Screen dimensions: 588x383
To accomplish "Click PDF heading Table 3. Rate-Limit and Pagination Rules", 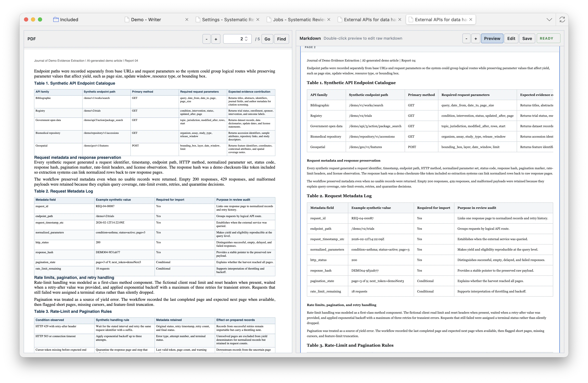I will 73,311.
